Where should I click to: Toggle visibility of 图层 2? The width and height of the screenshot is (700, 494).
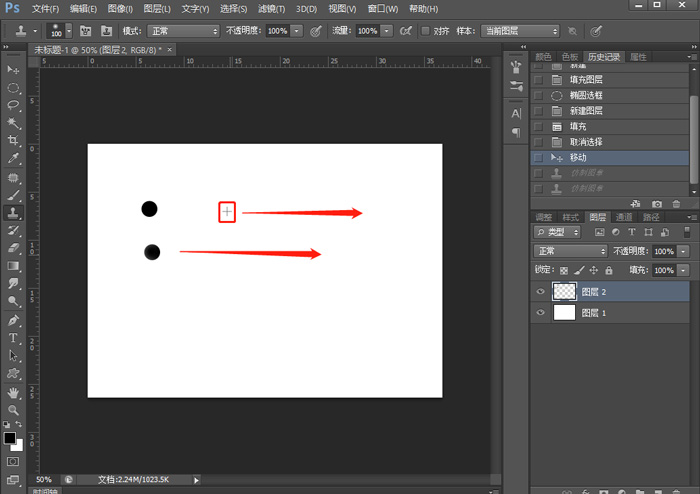tap(540, 292)
